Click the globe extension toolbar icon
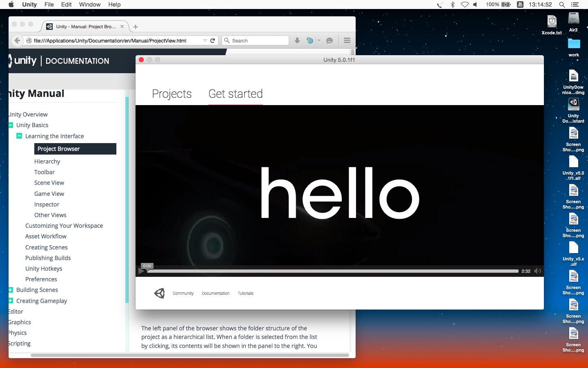The width and height of the screenshot is (588, 368). [x=310, y=40]
